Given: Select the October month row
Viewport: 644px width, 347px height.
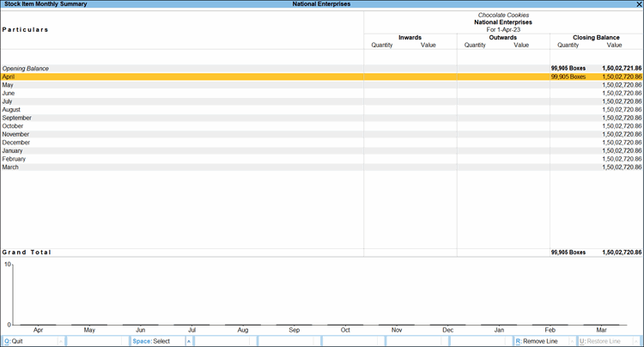Looking at the screenshot, I should (x=322, y=126).
